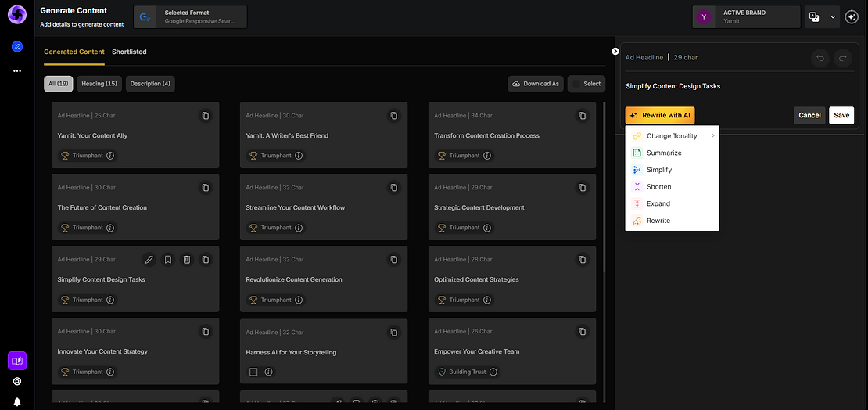Tick checkbox on 'Harness AI for Your Storytelling' card
Viewport: 868px width, 410px height.
point(253,372)
